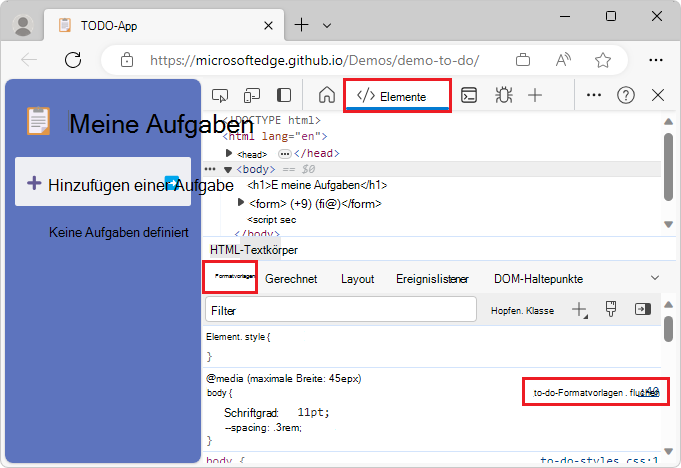Add a new style rule
This screenshot has height=468, width=681.
tap(579, 310)
